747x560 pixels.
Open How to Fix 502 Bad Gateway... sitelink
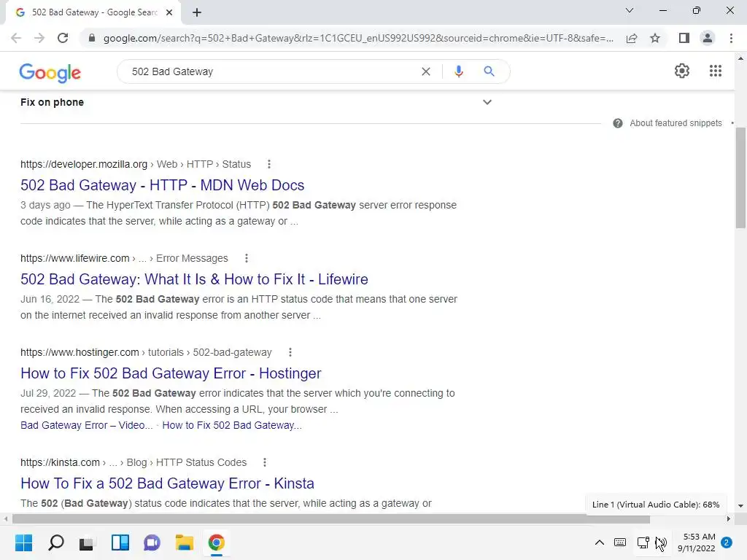pyautogui.click(x=232, y=425)
